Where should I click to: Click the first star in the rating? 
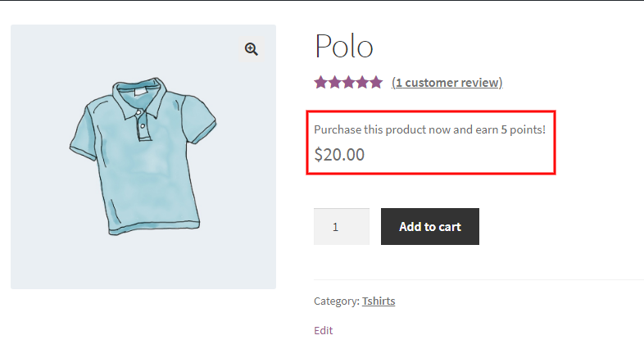pos(320,82)
